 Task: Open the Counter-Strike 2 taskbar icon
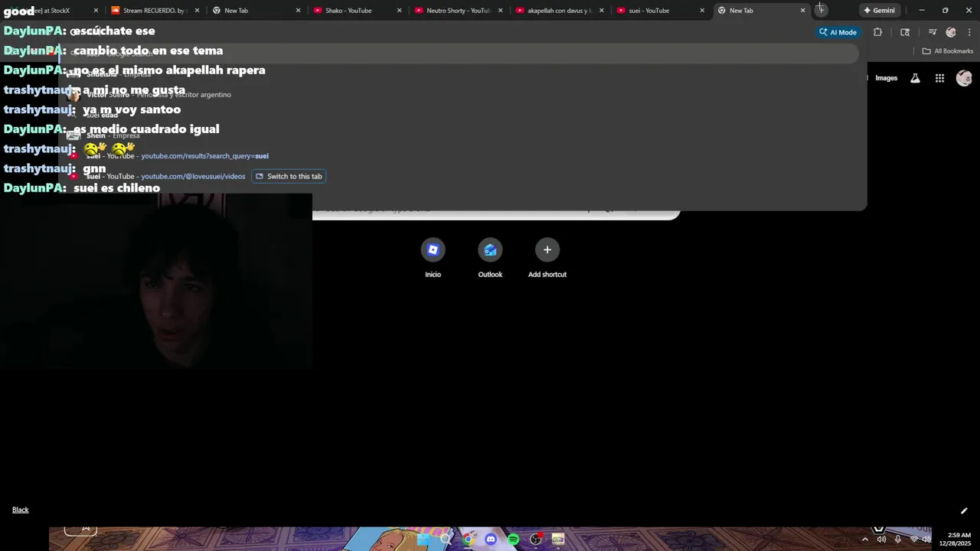tap(558, 539)
